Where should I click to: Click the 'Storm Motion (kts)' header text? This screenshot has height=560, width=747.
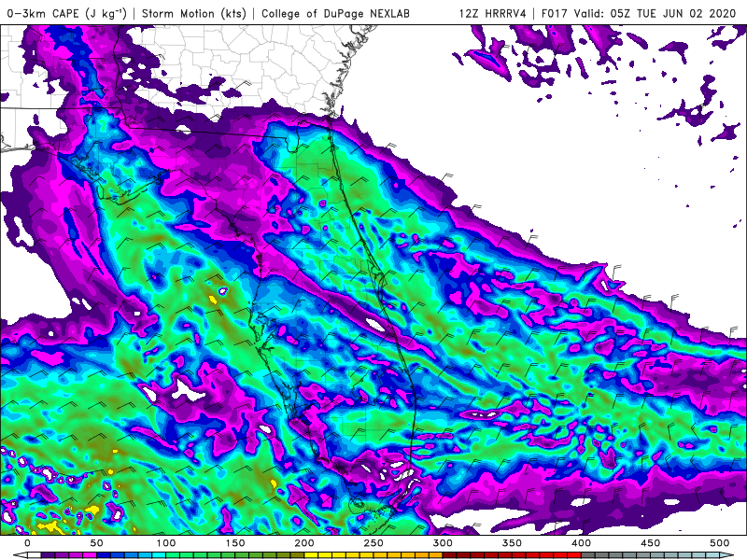pyautogui.click(x=194, y=13)
